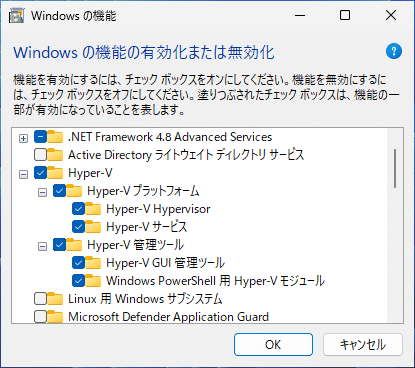The width and height of the screenshot is (415, 368).
Task: Uncheck the Hyper-V Hypervisor checkbox
Action: coord(78,209)
